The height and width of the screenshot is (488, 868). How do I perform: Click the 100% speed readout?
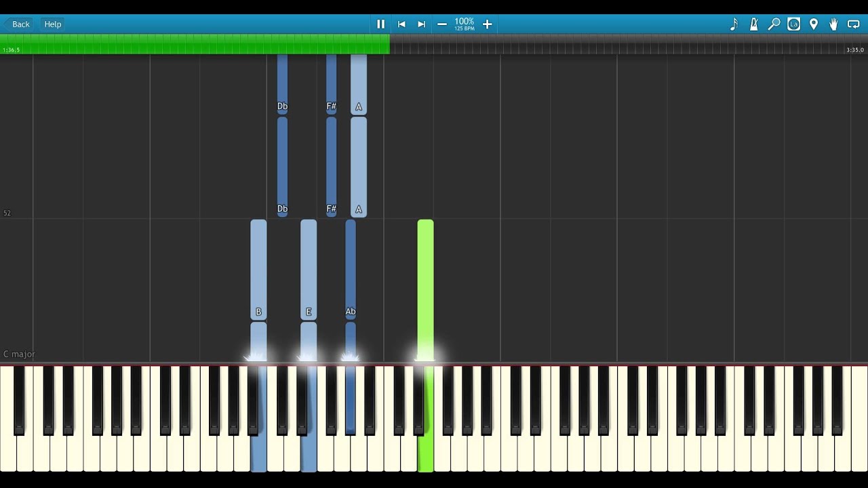(465, 22)
